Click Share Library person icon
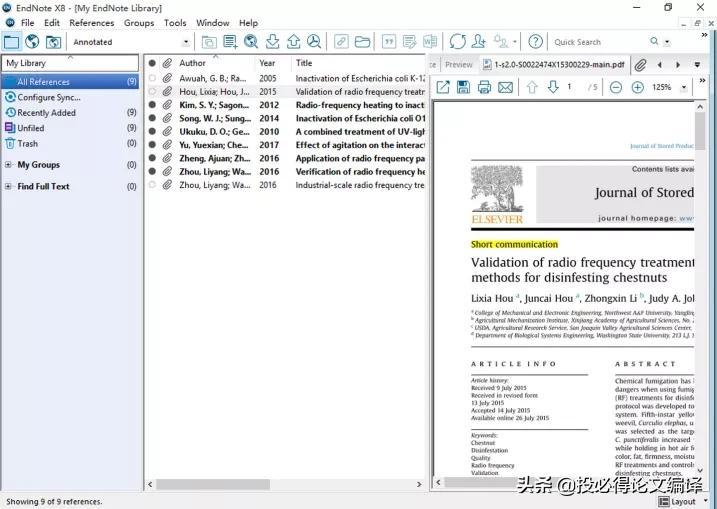 (479, 42)
